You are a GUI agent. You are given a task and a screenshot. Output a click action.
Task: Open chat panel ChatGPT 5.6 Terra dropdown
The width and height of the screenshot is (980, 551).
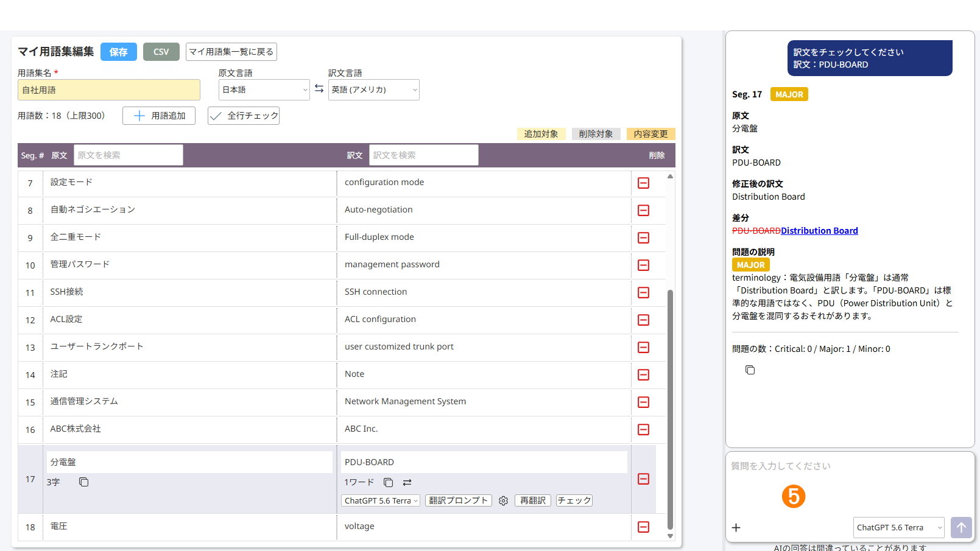pyautogui.click(x=899, y=527)
